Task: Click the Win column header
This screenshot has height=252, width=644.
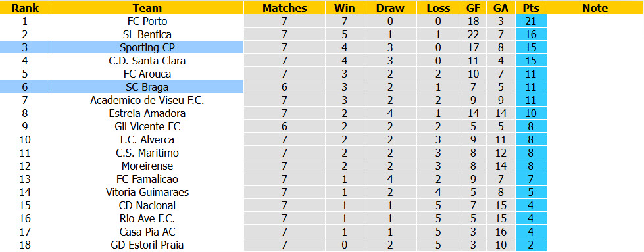Action: coord(344,8)
